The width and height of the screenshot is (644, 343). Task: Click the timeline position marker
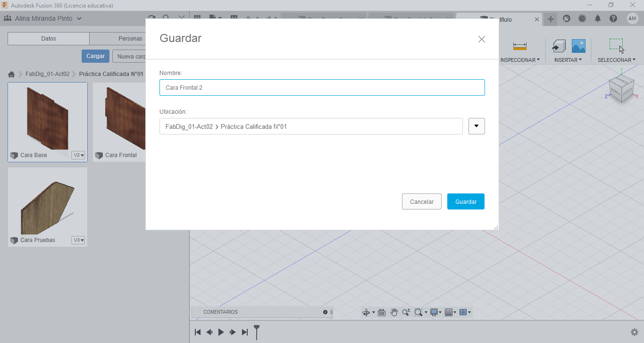[257, 332]
